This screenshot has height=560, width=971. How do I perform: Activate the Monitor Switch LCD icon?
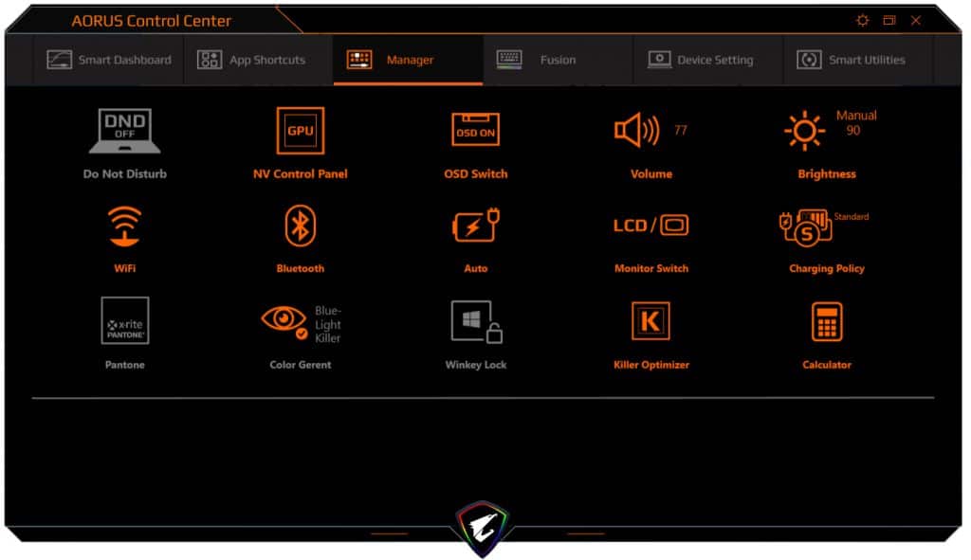pos(650,225)
